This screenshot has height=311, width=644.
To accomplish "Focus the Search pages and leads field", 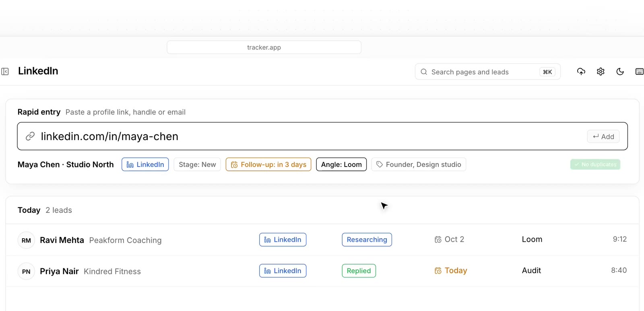I will [487, 72].
